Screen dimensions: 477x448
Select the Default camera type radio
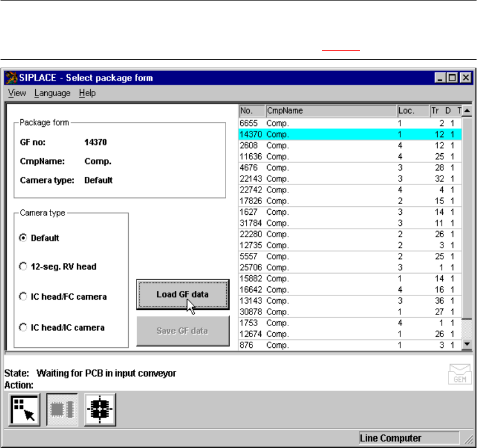23,238
